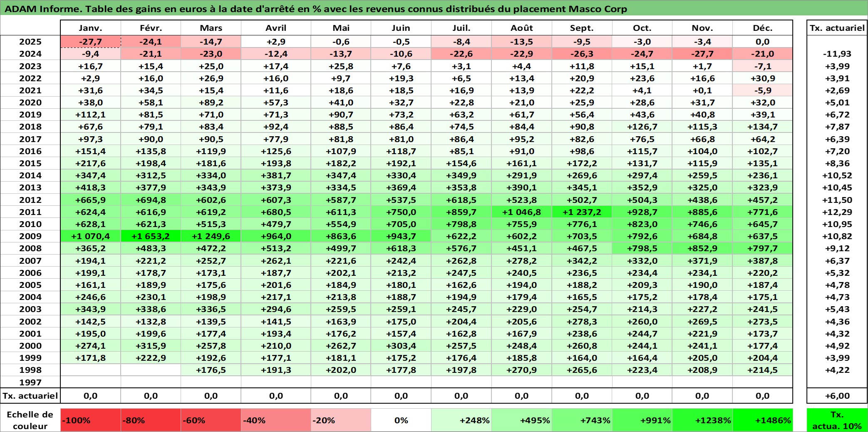Select the 2009 row label
This screenshot has height=432, width=868.
pos(30,236)
